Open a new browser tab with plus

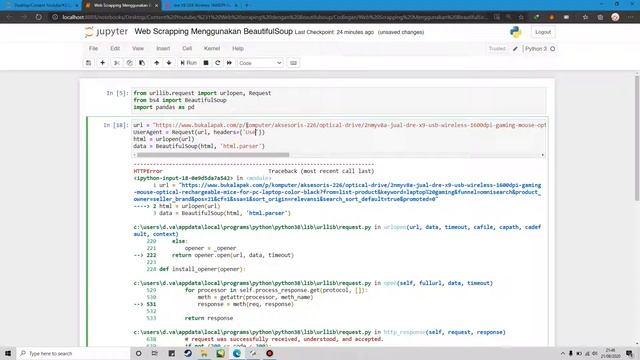click(x=247, y=5)
